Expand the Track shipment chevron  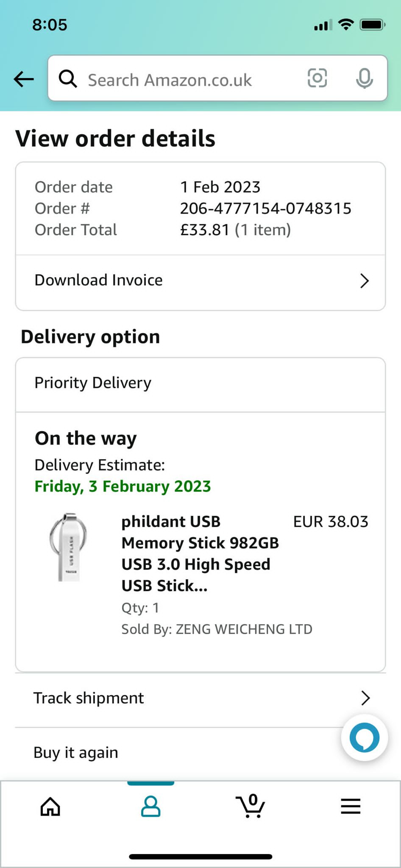[365, 698]
